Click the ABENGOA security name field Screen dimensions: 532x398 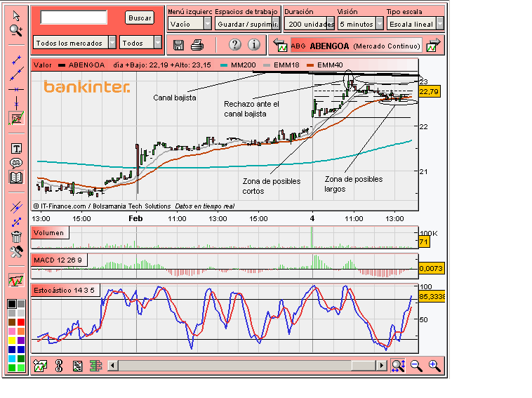(x=357, y=46)
